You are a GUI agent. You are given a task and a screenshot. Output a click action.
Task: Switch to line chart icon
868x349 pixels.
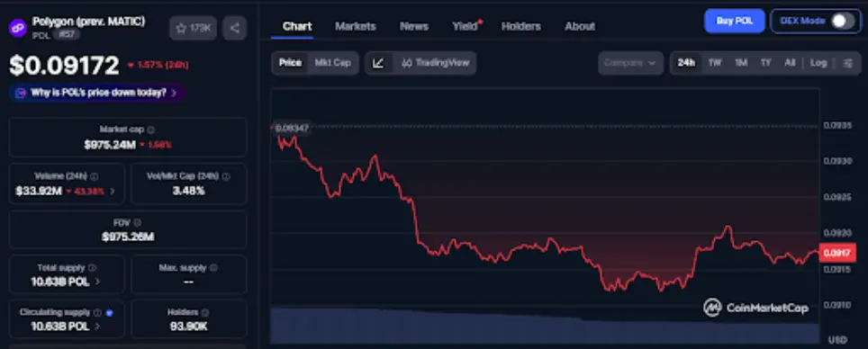(379, 63)
